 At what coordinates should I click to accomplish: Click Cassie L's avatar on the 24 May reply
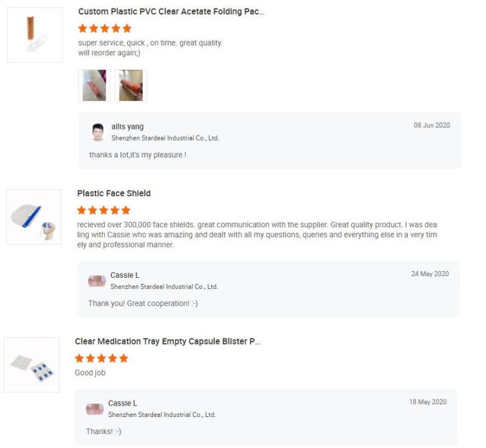[x=97, y=281]
